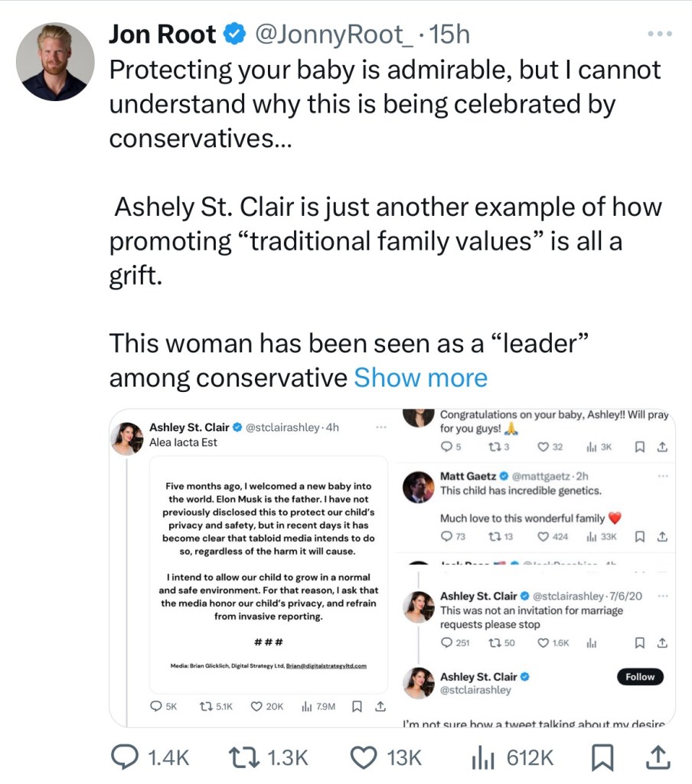Bookmark Jon Root's tweet

click(605, 757)
